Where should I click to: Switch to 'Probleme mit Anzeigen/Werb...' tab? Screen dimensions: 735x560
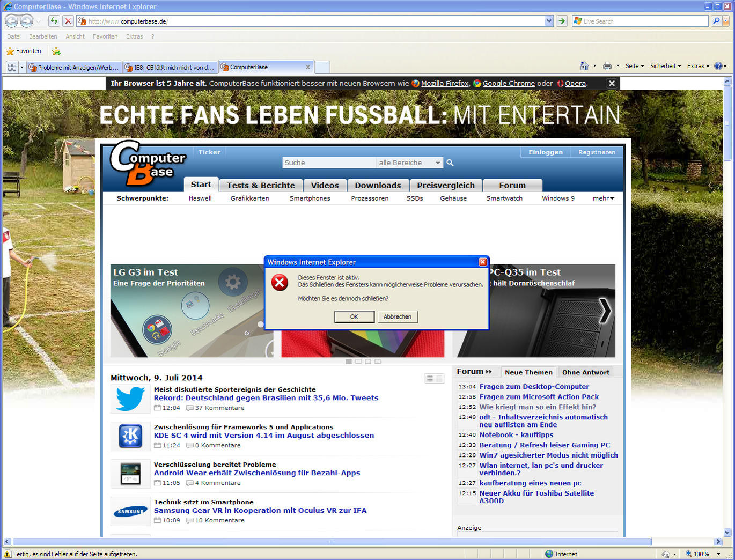click(74, 67)
